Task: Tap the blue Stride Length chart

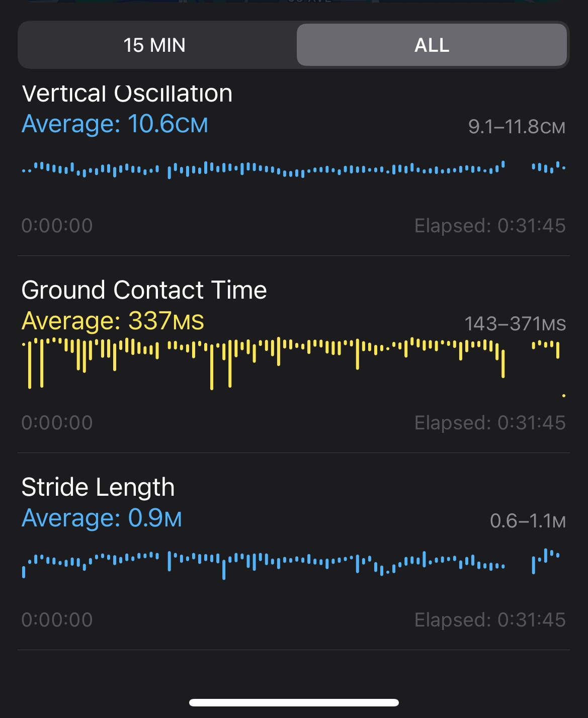Action: [x=294, y=564]
